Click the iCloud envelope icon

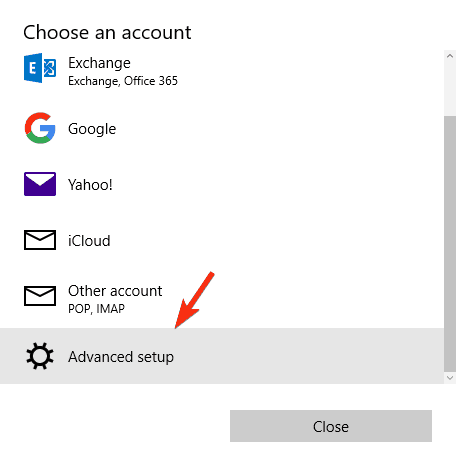click(x=40, y=240)
